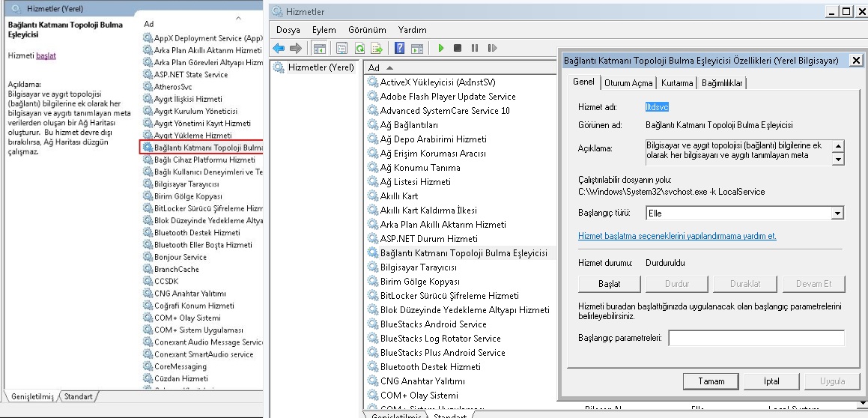Sort the list by Ad column header
This screenshot has width=868, height=418.
pyautogui.click(x=376, y=67)
